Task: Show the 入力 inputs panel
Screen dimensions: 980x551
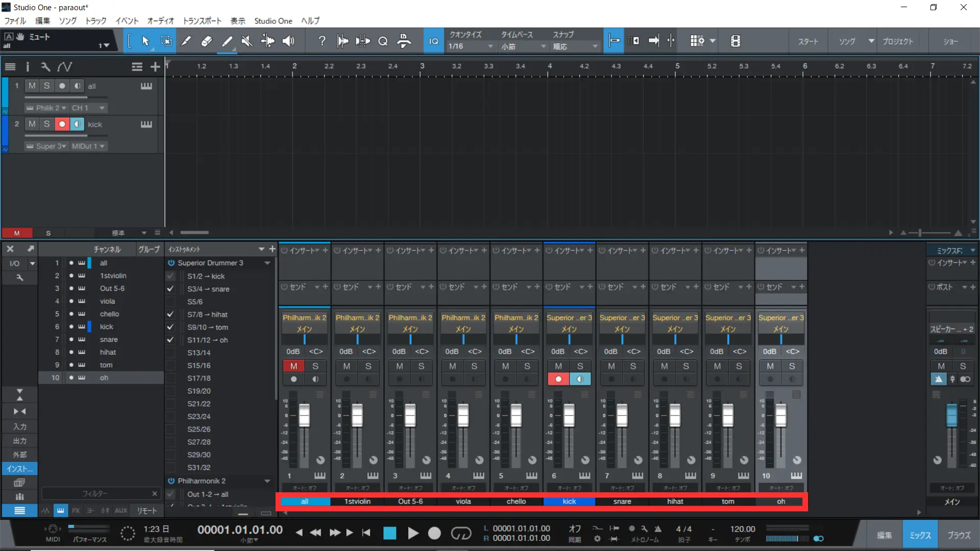Action: click(20, 427)
